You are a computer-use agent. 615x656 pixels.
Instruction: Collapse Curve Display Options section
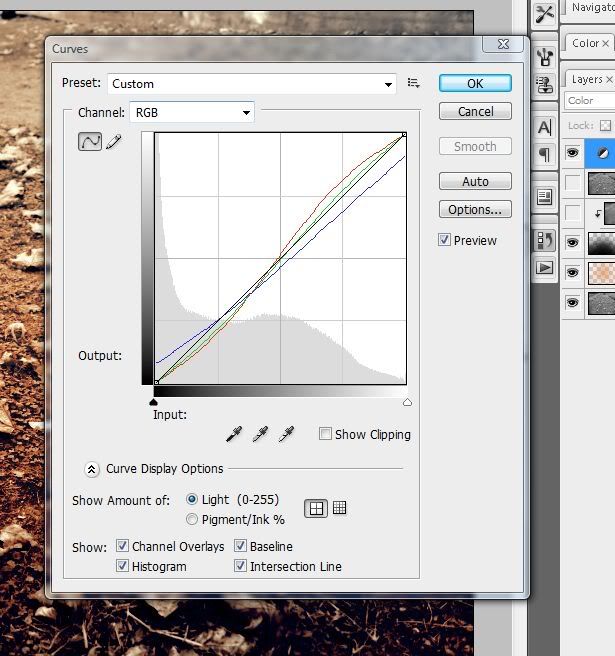(91, 469)
